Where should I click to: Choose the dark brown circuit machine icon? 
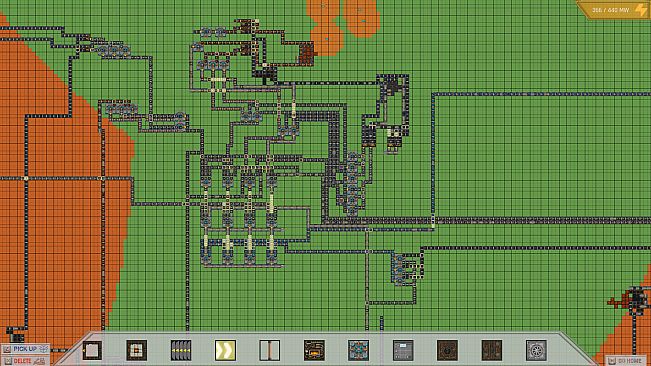pyautogui.click(x=492, y=350)
